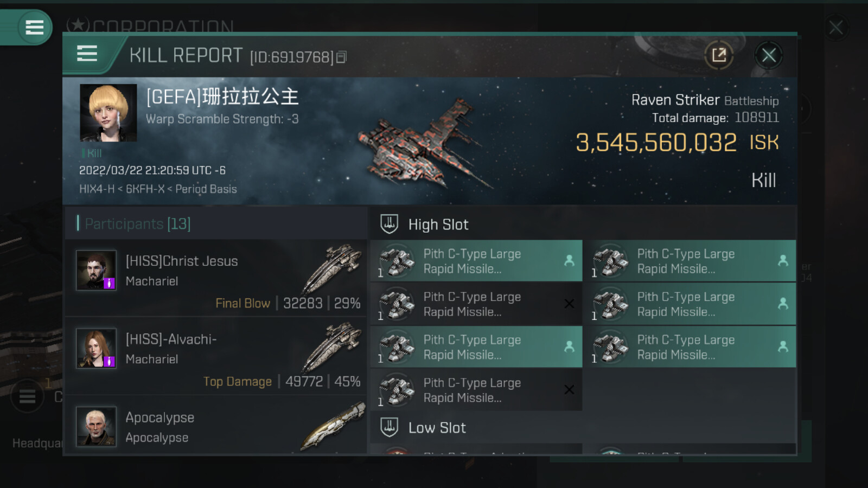Close the Kill Report window
868x488 pixels.
[768, 55]
